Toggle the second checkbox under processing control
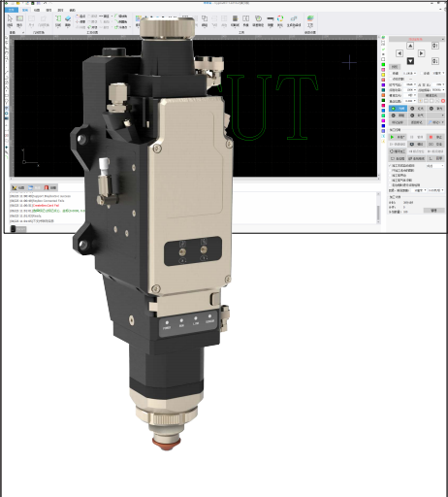448x497 pixels. pyautogui.click(x=391, y=171)
